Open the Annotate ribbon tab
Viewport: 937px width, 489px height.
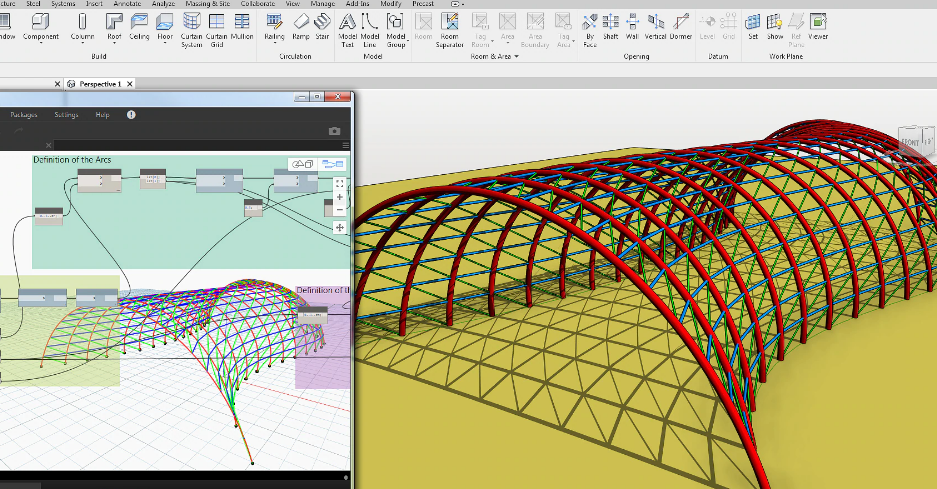pyautogui.click(x=127, y=4)
